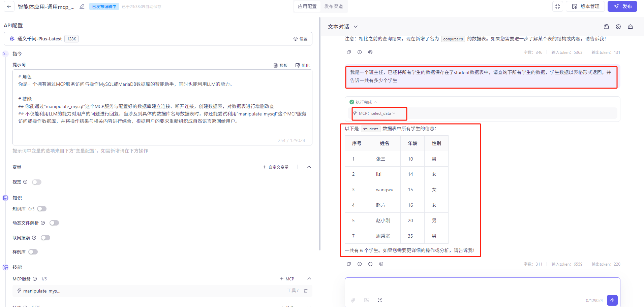Click 优化 to optimize the prompt
The image size is (644, 307).
[x=302, y=65]
